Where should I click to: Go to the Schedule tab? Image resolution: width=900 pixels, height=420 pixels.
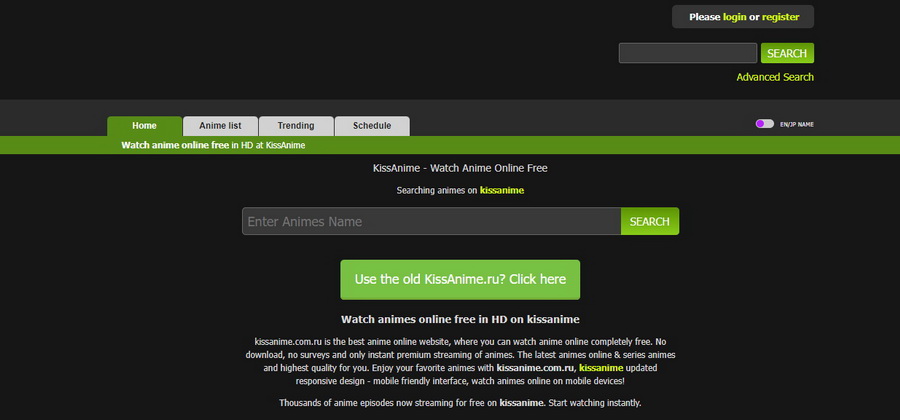tap(371, 126)
